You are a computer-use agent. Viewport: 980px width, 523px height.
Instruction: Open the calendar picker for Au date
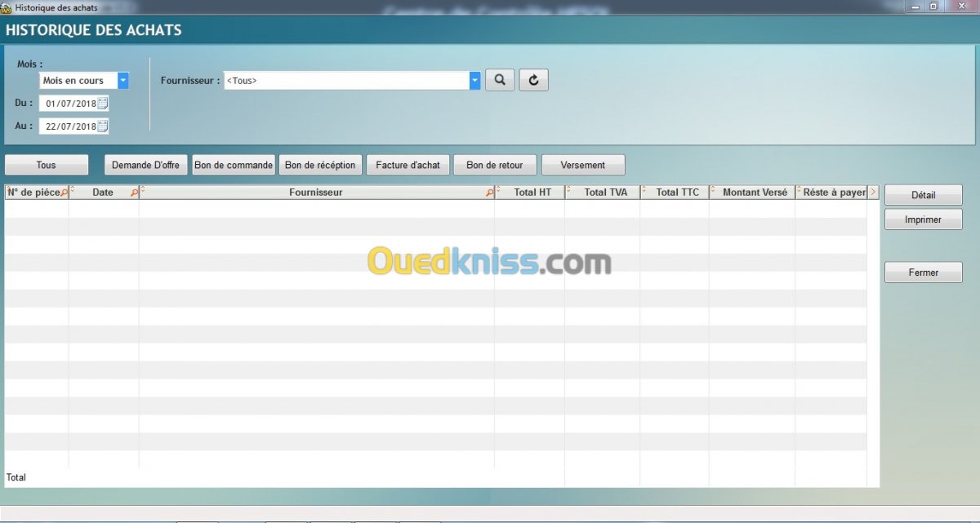click(x=103, y=126)
